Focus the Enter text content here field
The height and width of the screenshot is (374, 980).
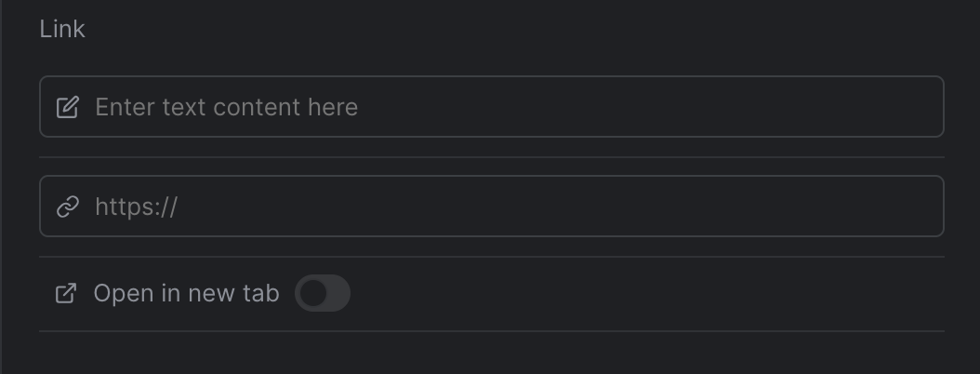[491, 106]
